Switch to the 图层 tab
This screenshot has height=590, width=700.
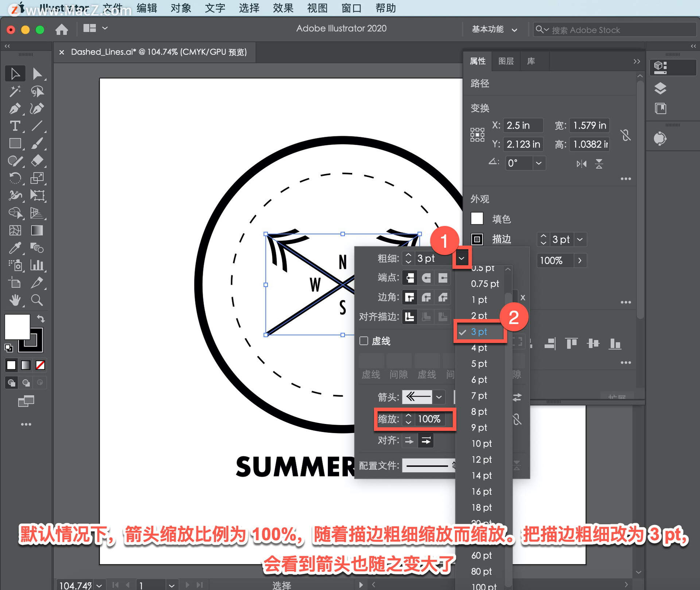(x=506, y=61)
